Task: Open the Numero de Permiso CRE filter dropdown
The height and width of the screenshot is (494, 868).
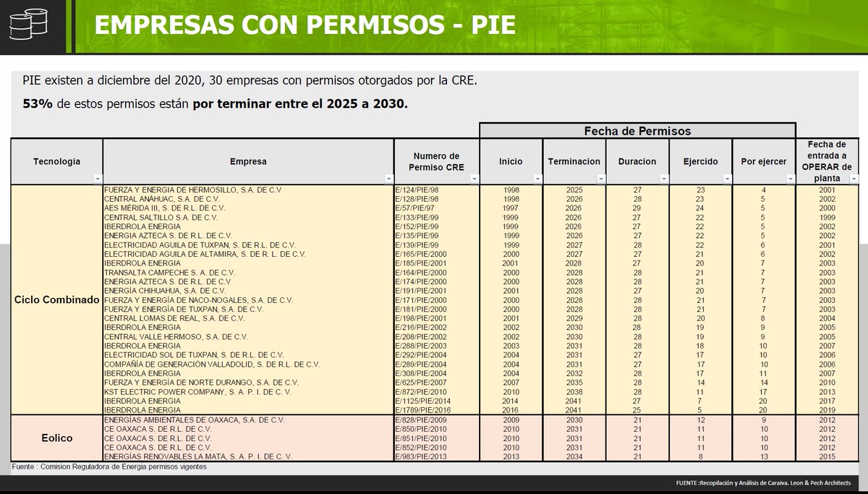Action: (474, 178)
